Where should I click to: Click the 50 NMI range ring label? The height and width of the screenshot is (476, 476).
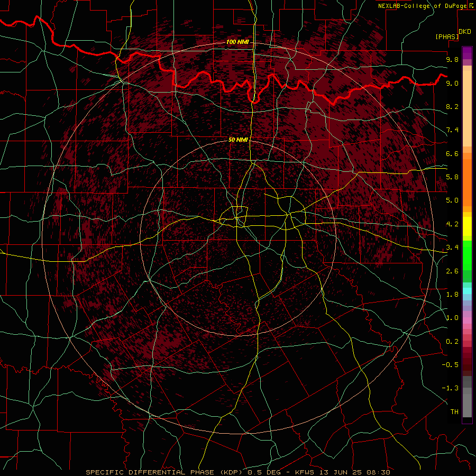239,140
